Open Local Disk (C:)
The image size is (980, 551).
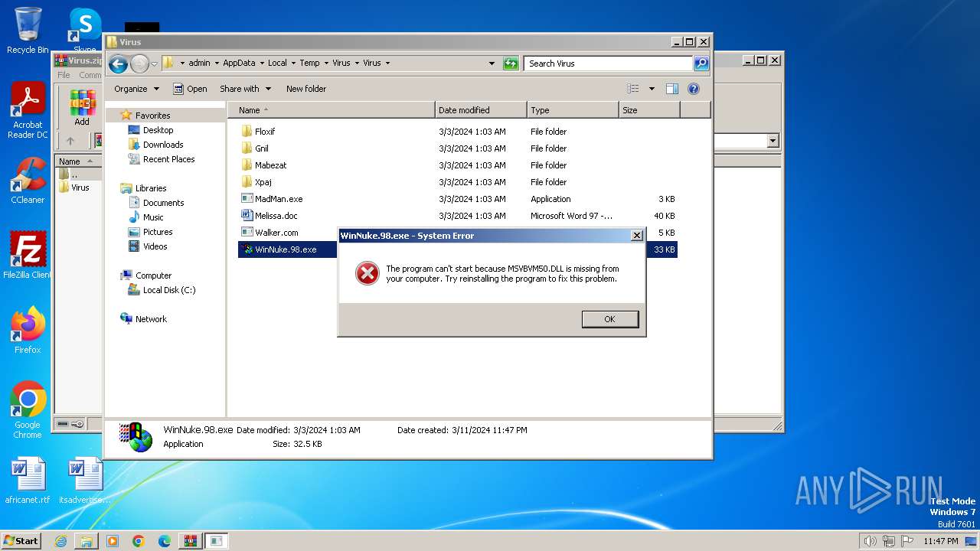[x=168, y=290]
